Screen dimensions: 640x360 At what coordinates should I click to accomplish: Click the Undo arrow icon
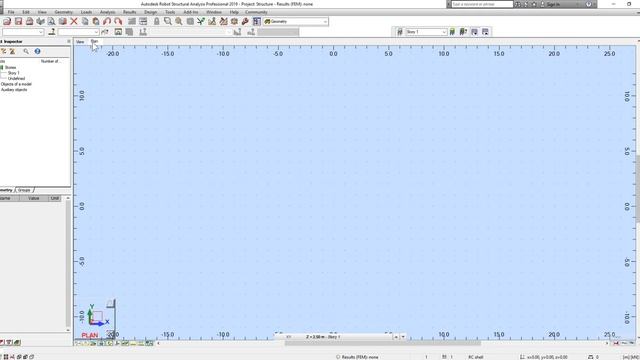(x=107, y=21)
